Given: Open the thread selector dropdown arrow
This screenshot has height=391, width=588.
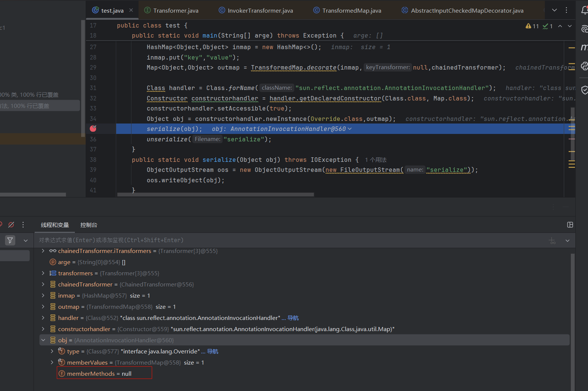Looking at the screenshot, I should (26, 240).
